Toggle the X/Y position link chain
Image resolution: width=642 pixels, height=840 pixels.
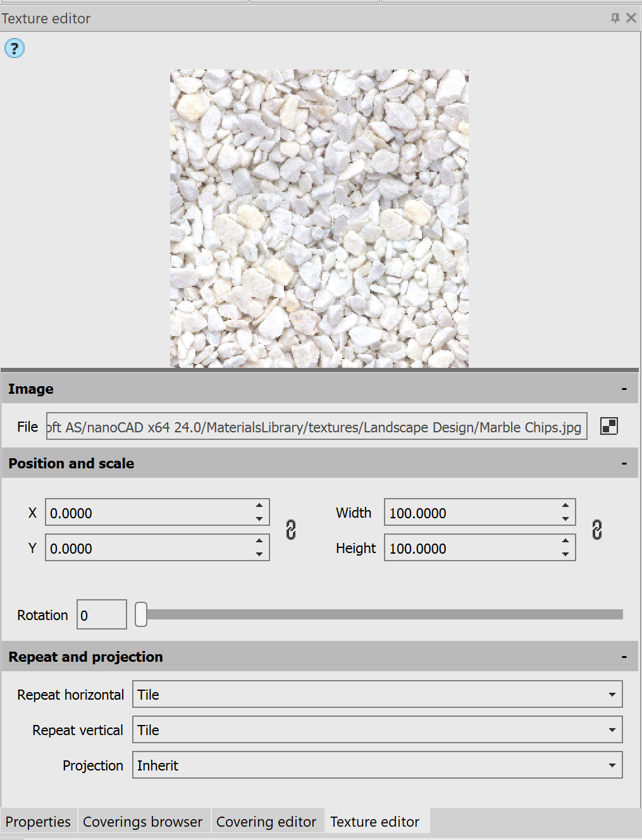pos(291,530)
